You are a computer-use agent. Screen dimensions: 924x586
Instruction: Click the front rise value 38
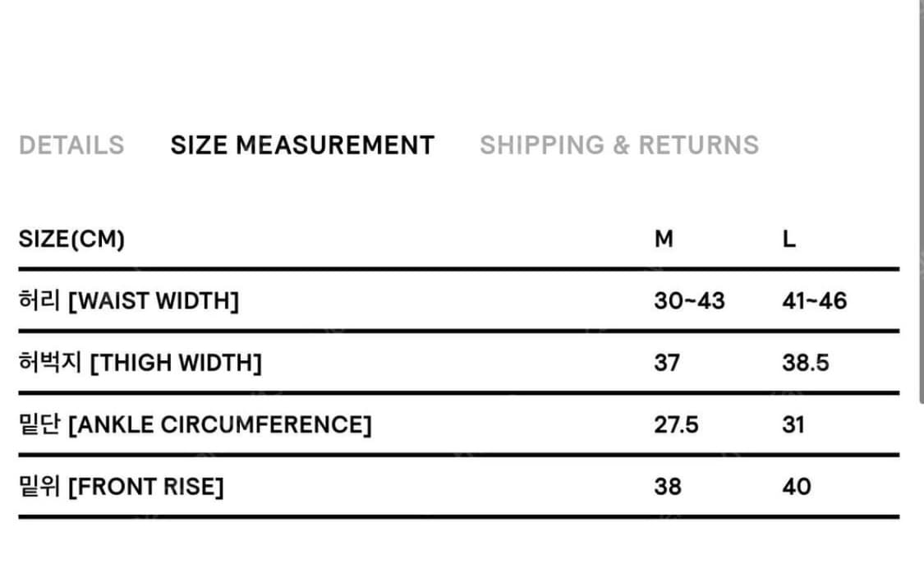[668, 487]
